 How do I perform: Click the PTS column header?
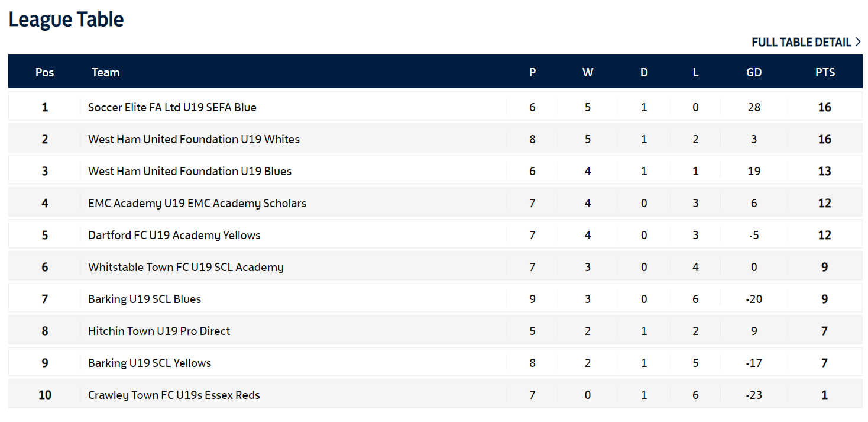tap(825, 72)
